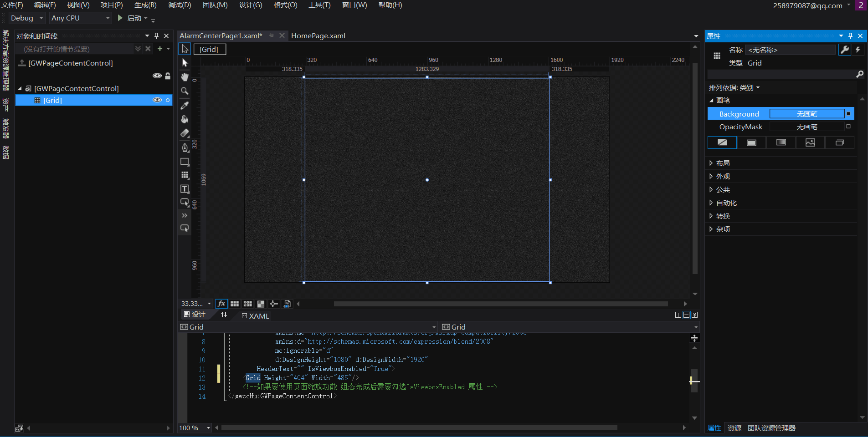Screen dimensions: 868x437
Task: Toggle effects rendering fx button
Action: 221,304
